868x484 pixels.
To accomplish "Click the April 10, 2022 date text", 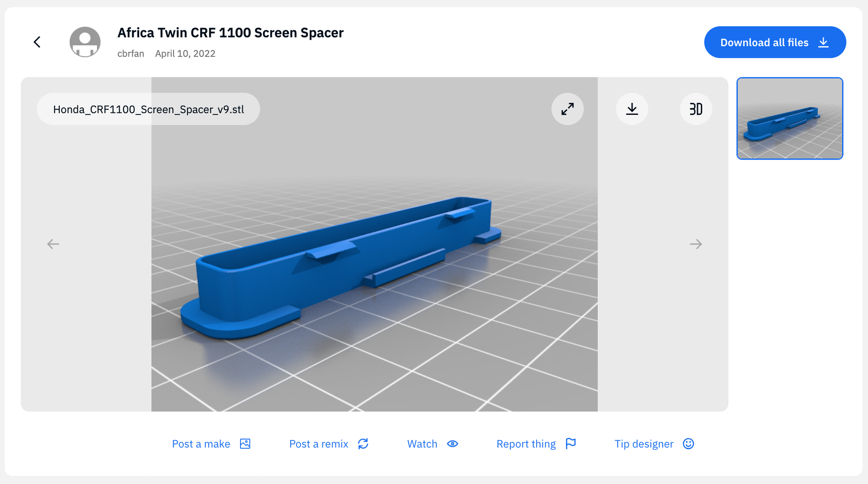I will tap(185, 54).
